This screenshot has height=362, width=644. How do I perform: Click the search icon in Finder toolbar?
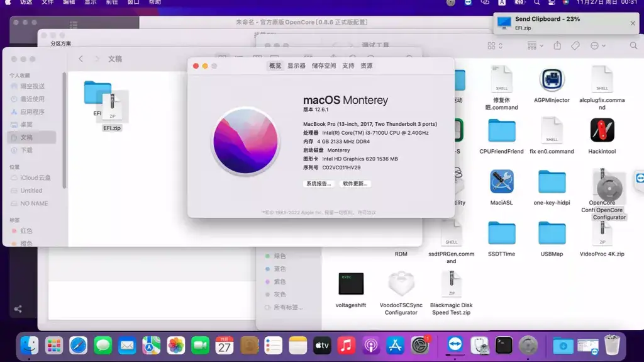(633, 46)
